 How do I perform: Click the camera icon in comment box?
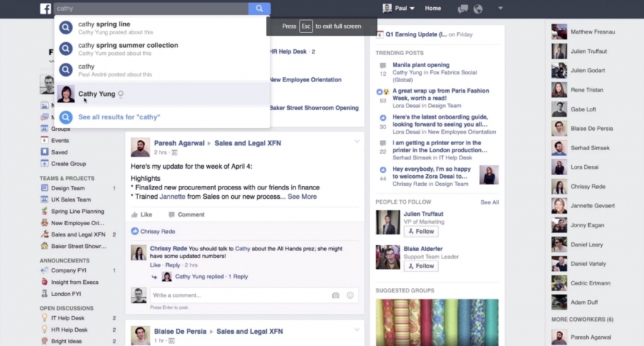[336, 295]
